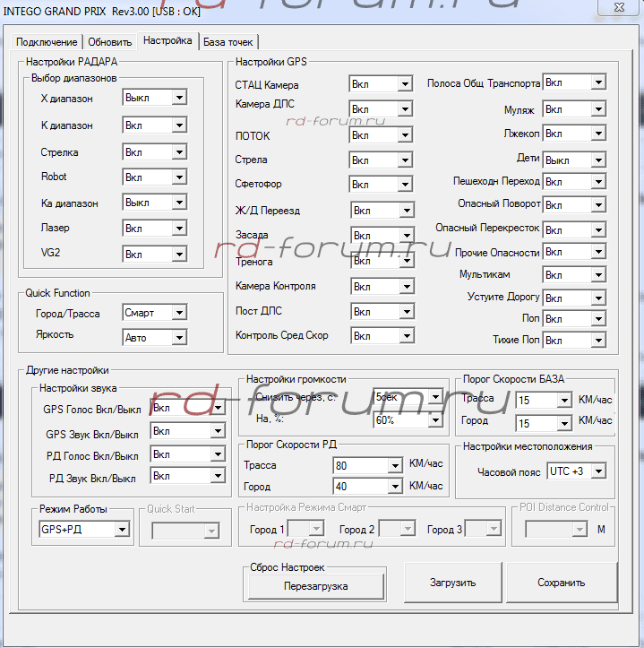The width and height of the screenshot is (644, 648).
Task: Open Порог Скорости РД Трасса dropdown
Action: point(367,466)
